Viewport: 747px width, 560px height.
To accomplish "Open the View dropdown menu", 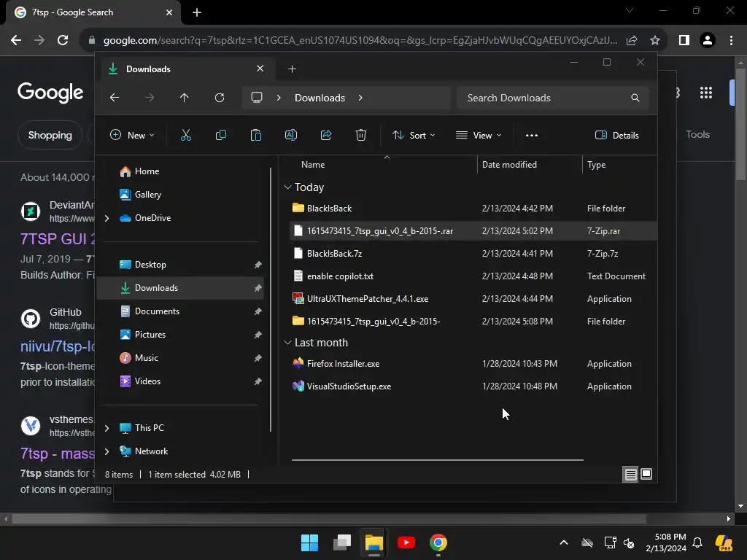I will (x=479, y=135).
